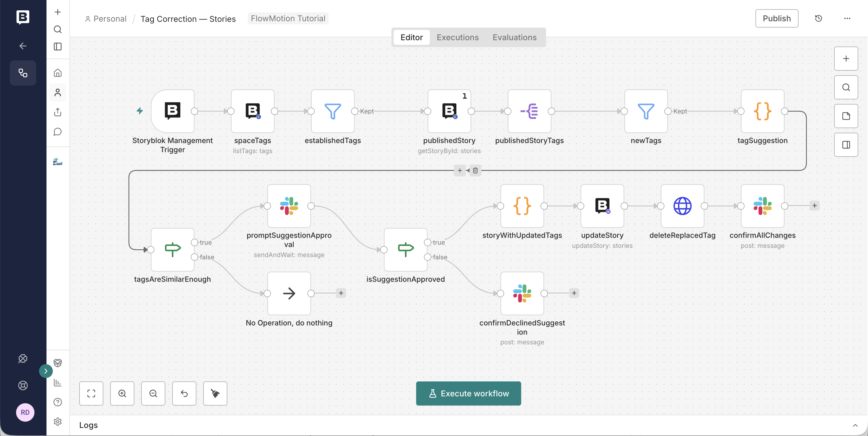Screen dimensions: 868x436
Task: Open search in the secondary sidebar
Action: (x=58, y=29)
